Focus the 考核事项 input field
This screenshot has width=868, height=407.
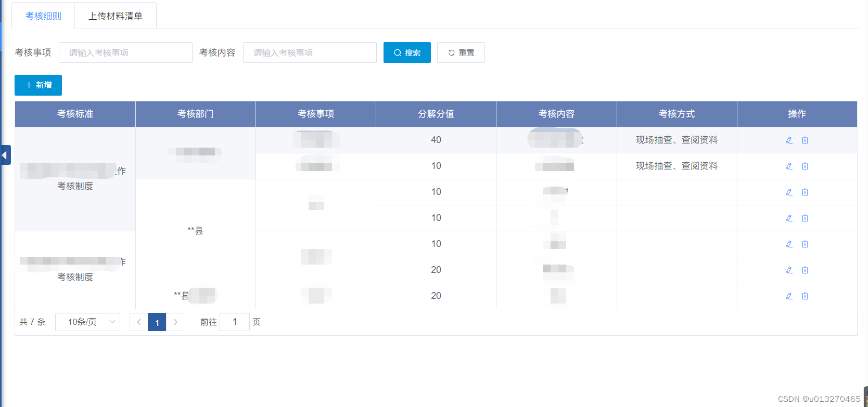pos(125,52)
